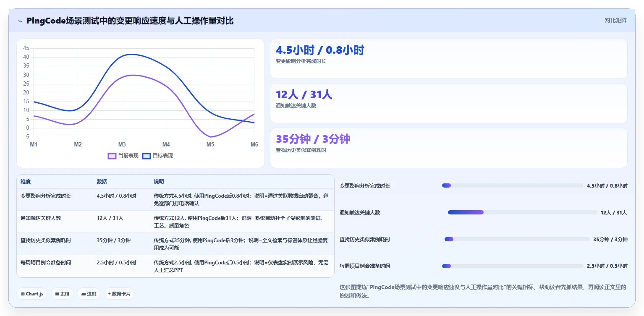Click table data cell 12人 / 31人

pos(110,218)
